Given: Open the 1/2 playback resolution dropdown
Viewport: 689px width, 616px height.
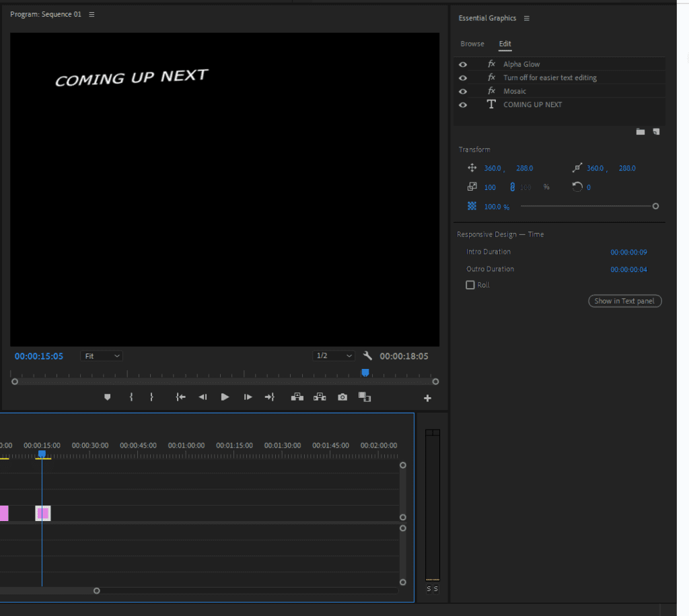Looking at the screenshot, I should coord(334,355).
